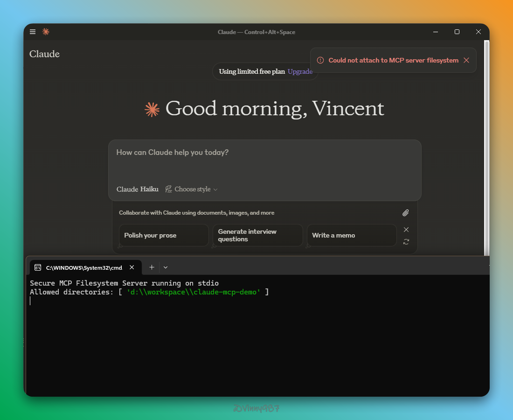
Task: Dismiss the MCP server error notification
Action: [466, 60]
